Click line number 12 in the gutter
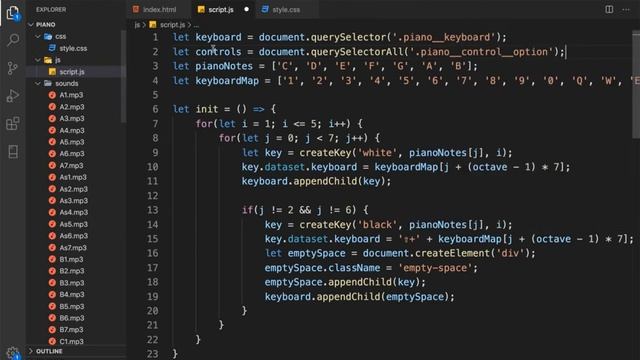 152,196
